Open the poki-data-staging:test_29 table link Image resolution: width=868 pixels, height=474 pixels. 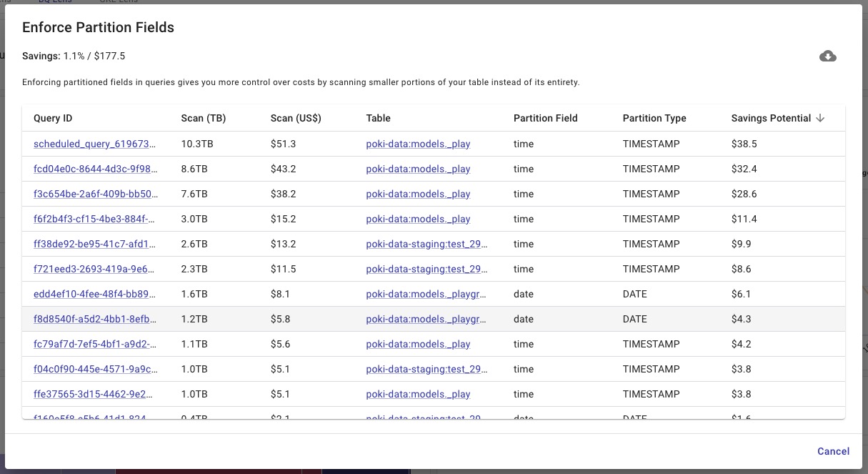tap(426, 244)
